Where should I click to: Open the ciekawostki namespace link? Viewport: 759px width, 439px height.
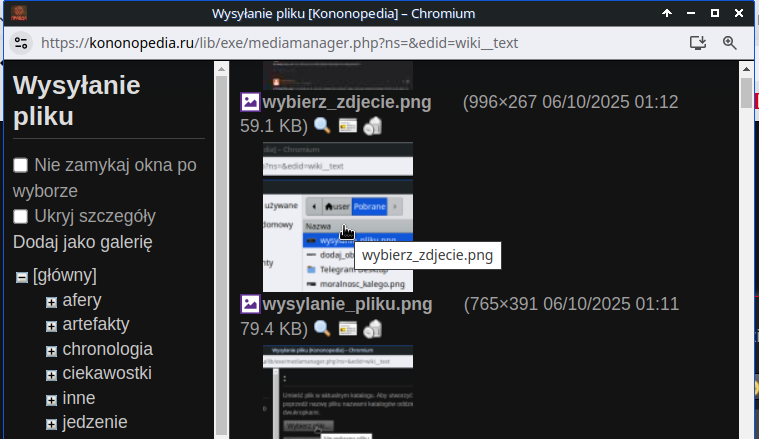click(106, 374)
